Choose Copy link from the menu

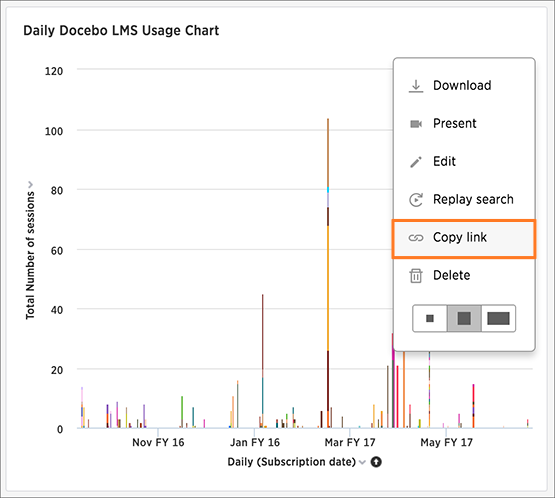pos(464,238)
